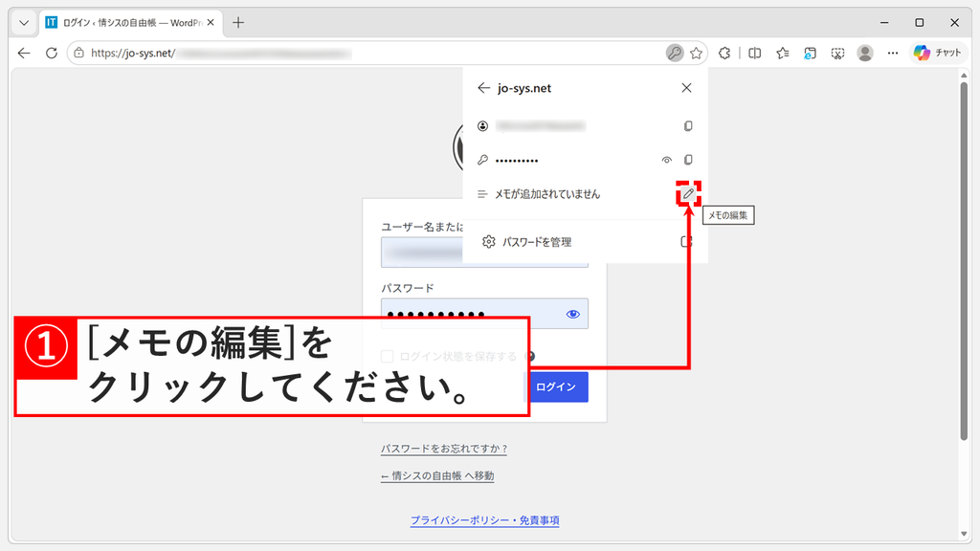This screenshot has width=980, height=551.
Task: Reload the page with refresh icon
Action: pos(52,54)
